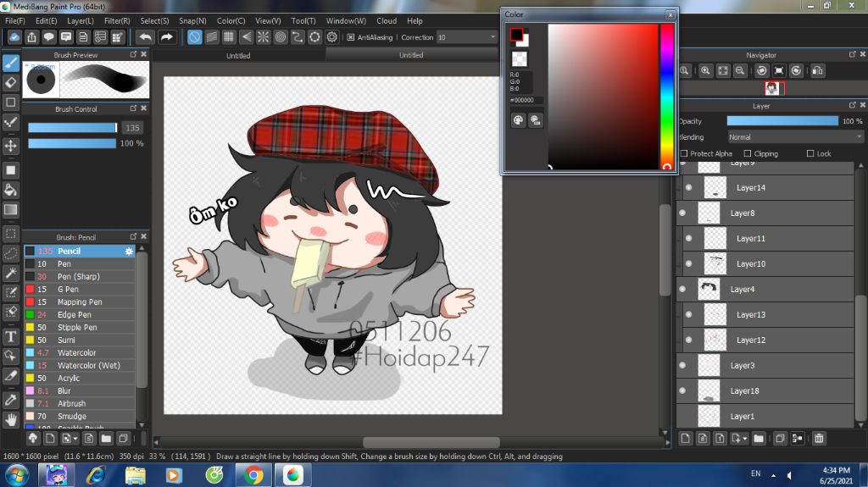The image size is (868, 487).
Task: Select the G Pen brush
Action: tap(80, 289)
